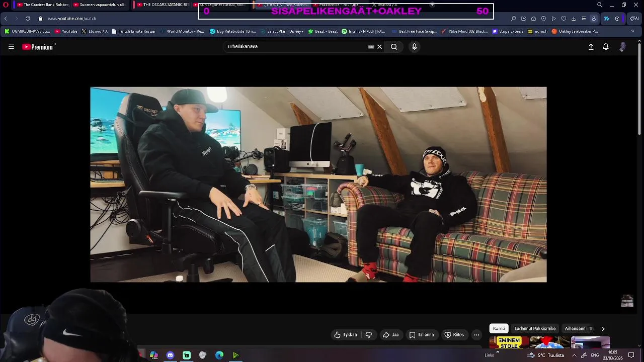
Task: Open the Aria AI button in toolbar
Action: (634, 19)
